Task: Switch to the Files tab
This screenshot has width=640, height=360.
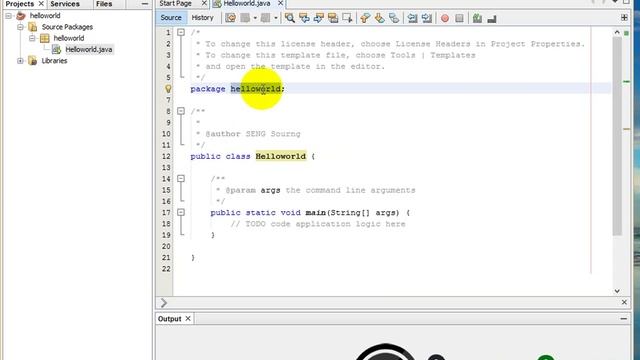Action: click(104, 4)
